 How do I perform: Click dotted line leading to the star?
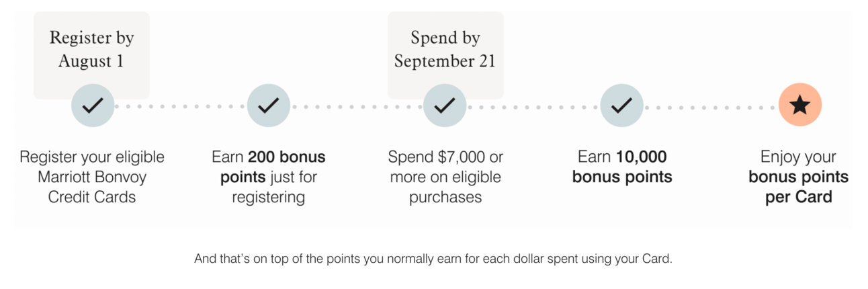click(x=711, y=106)
